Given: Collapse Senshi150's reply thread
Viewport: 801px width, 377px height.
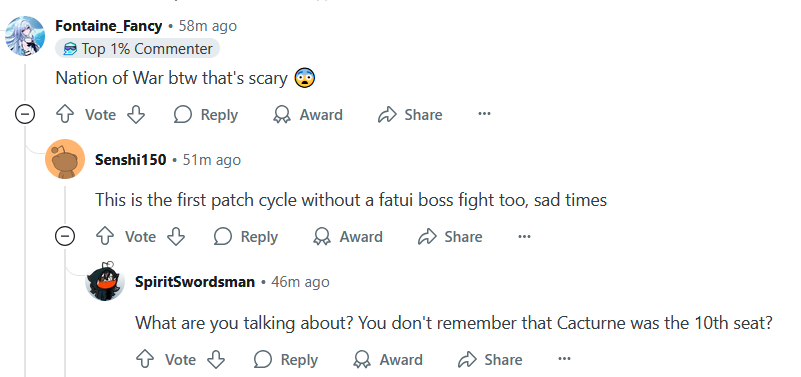Looking at the screenshot, I should (65, 237).
